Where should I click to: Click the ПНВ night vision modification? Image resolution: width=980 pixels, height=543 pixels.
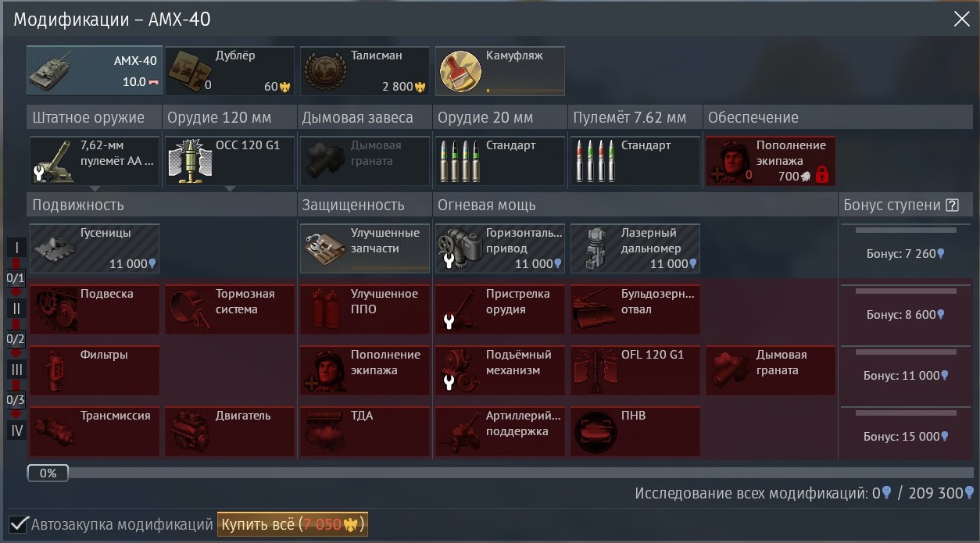pyautogui.click(x=635, y=431)
